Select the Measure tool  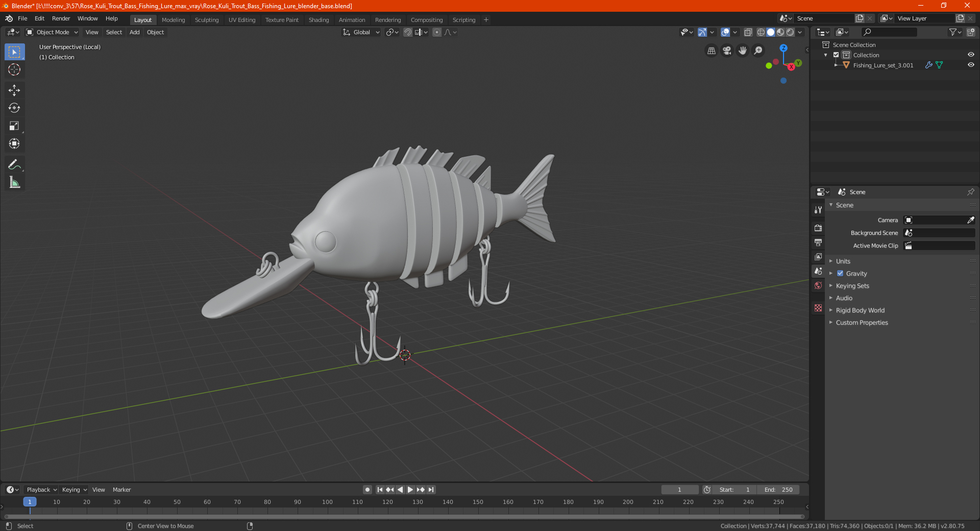[x=14, y=182]
